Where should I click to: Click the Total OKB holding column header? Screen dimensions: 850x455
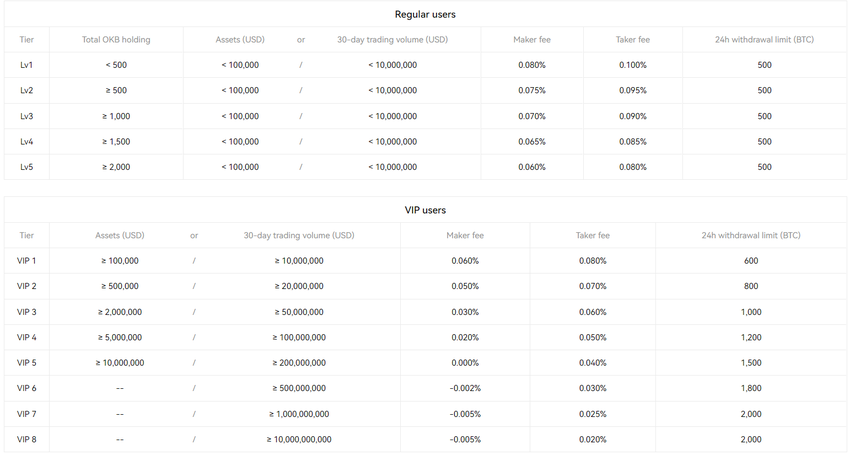tap(116, 40)
